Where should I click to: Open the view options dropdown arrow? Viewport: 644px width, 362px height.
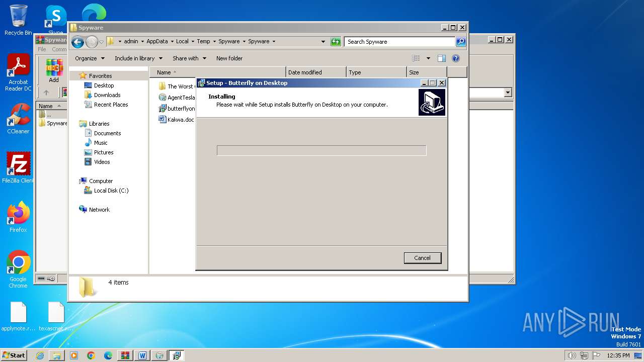[428, 58]
